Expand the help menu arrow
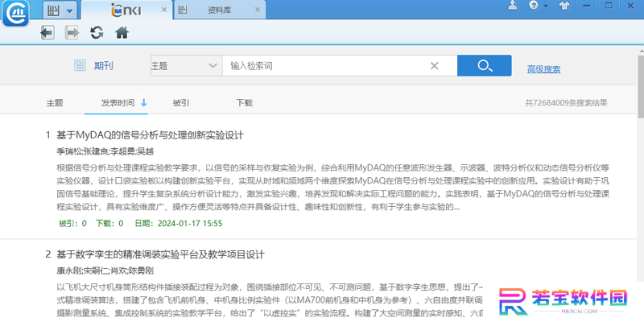This screenshot has width=644, height=322. (546, 6)
